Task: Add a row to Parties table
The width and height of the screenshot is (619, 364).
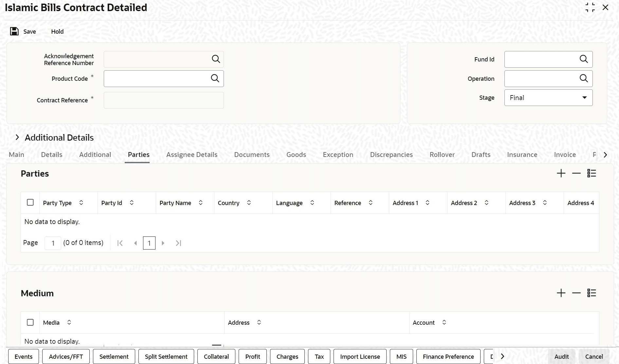Action: (561, 173)
